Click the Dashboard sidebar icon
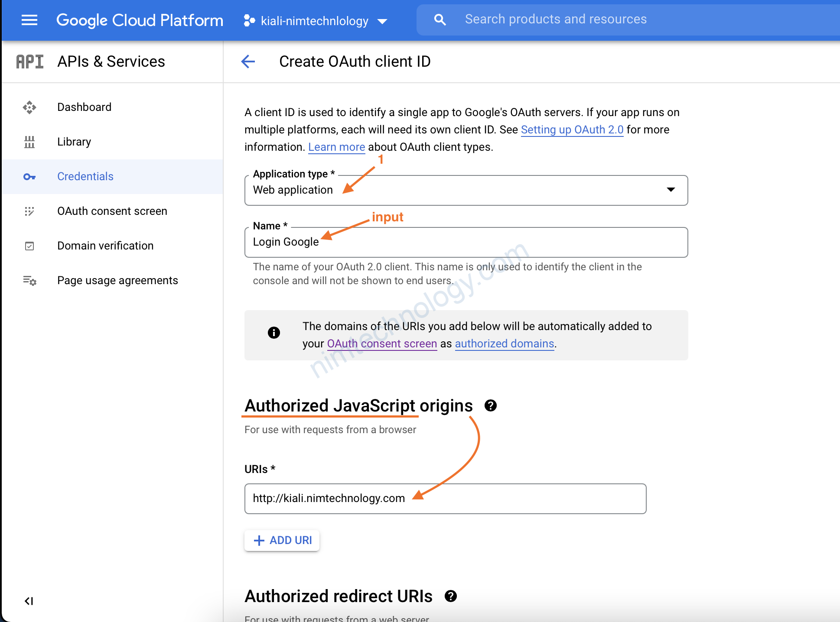 (29, 107)
